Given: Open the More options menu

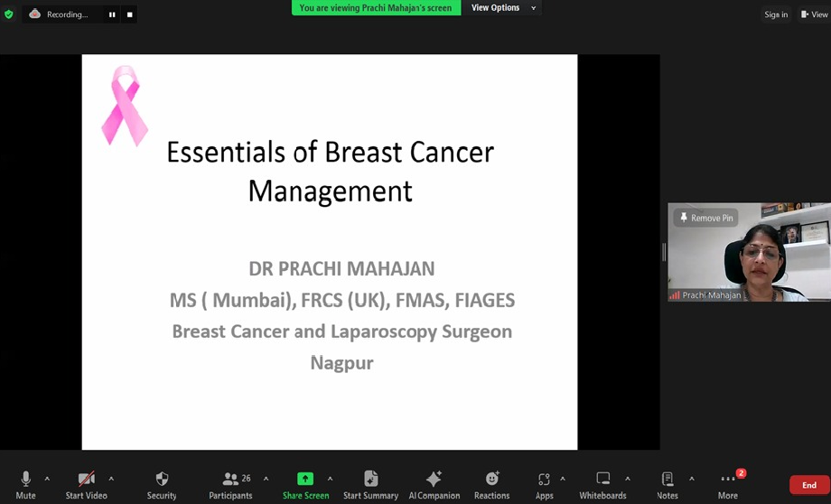Looking at the screenshot, I should point(728,480).
